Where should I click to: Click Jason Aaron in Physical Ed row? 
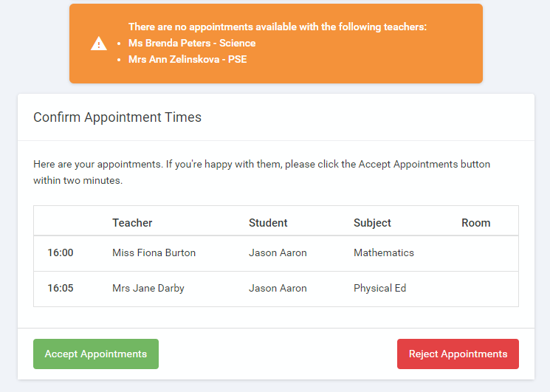point(278,288)
